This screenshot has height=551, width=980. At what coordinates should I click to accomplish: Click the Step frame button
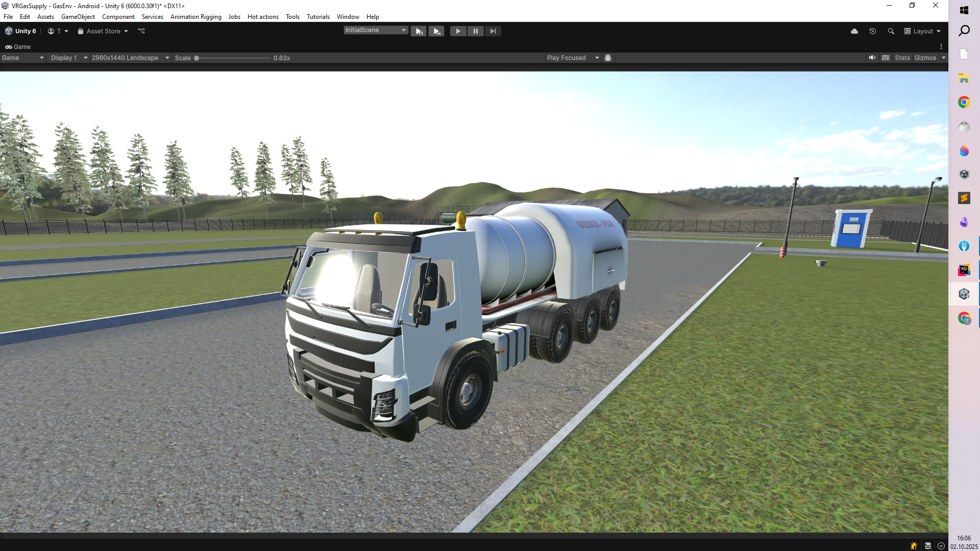493,31
